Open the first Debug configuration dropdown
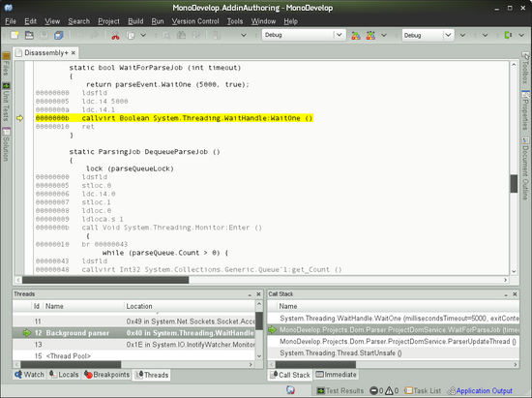Image resolution: width=532 pixels, height=398 pixels. [304, 35]
